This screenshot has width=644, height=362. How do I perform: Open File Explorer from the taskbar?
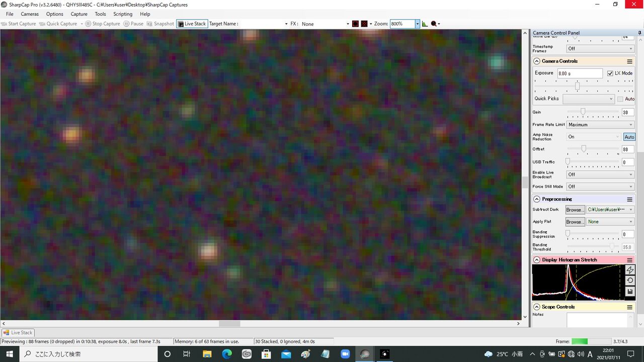207,354
